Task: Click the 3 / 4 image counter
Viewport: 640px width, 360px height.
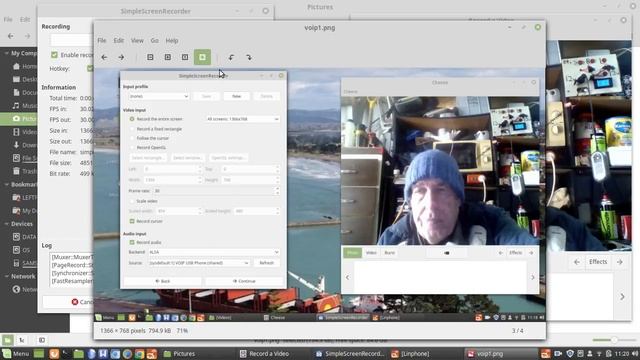Action: [518, 331]
